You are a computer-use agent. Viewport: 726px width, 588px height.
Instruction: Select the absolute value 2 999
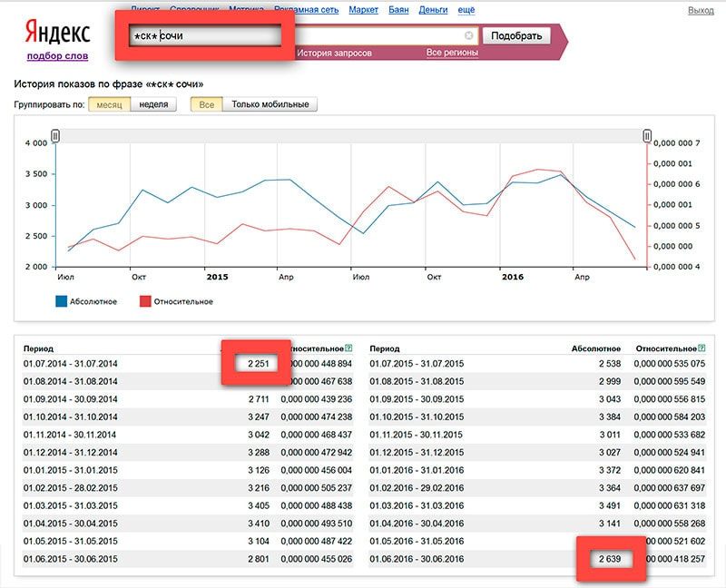click(610, 381)
